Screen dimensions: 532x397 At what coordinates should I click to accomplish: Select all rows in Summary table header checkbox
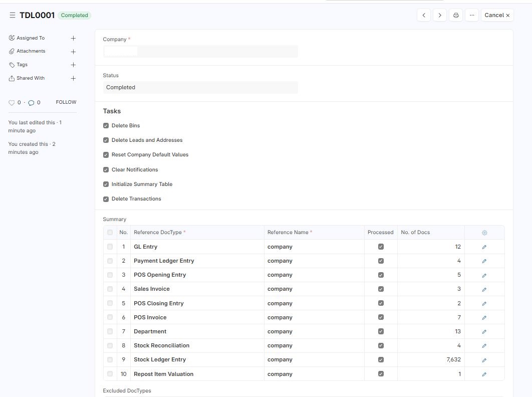click(110, 232)
